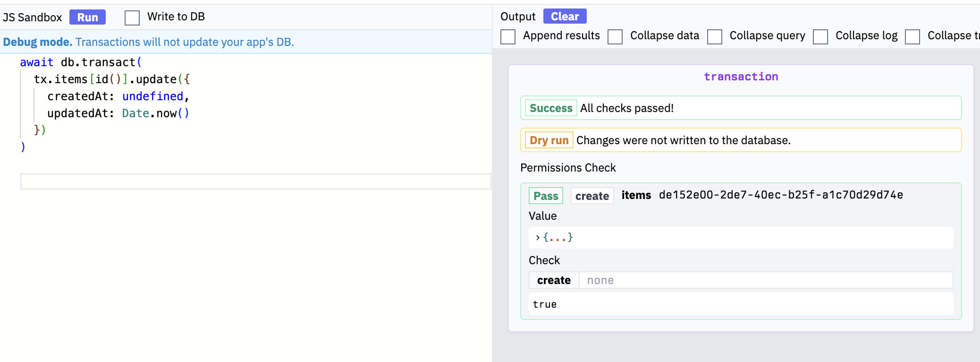The image size is (980, 362).
Task: Toggle the partially visible Collapse checkbox
Action: click(912, 36)
